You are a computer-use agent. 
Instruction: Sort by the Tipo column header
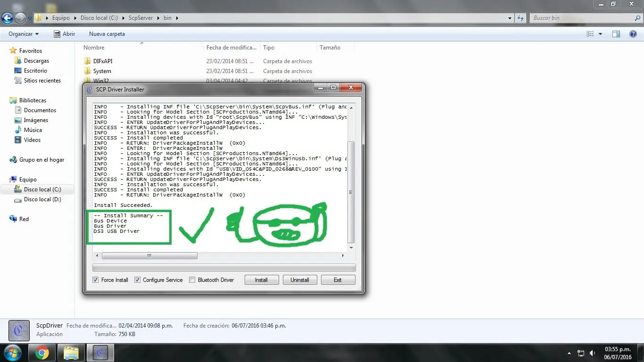point(269,48)
